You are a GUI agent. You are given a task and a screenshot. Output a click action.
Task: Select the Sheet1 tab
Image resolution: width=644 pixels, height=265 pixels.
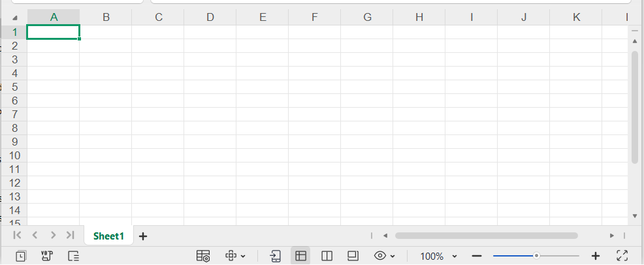pos(108,236)
